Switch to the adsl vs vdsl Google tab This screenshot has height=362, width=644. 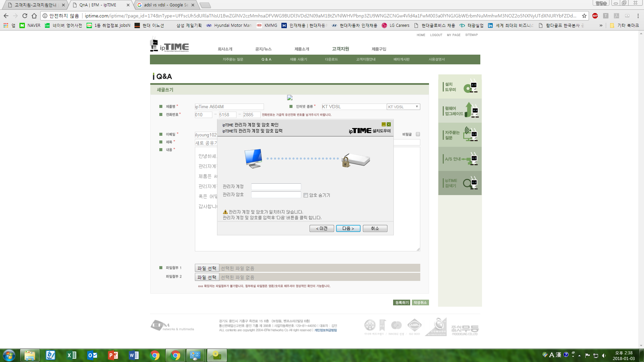click(166, 5)
